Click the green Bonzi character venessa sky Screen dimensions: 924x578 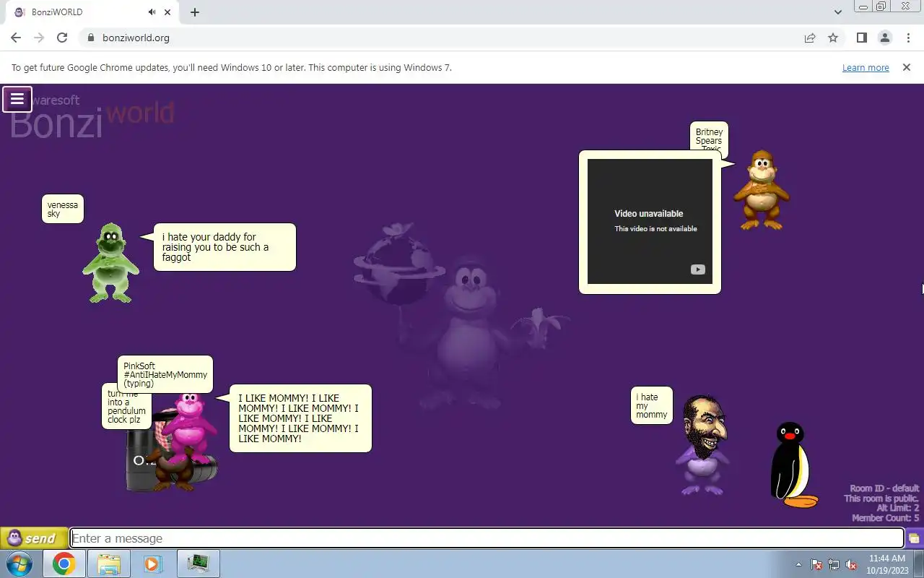110,262
